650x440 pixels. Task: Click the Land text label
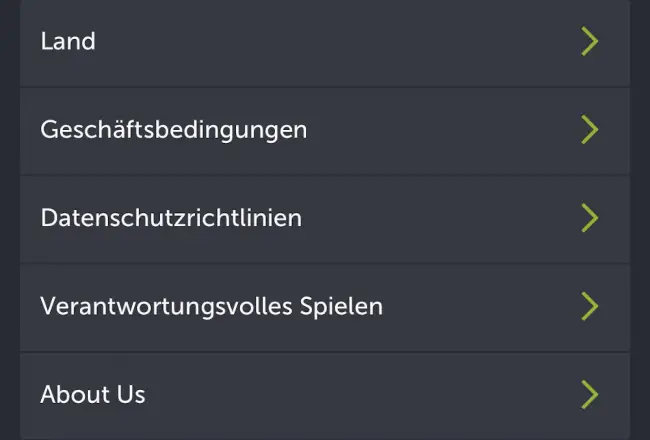tap(68, 41)
